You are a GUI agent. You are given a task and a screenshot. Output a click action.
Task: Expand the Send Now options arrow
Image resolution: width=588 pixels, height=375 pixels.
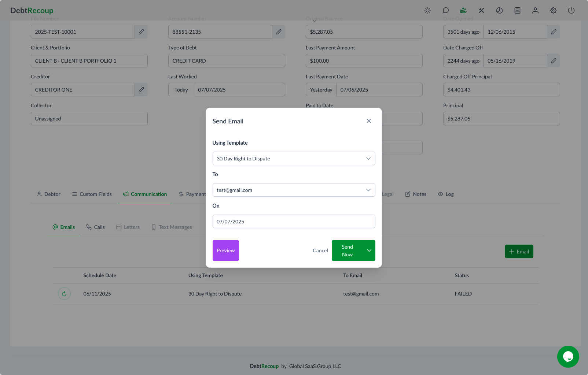click(x=369, y=250)
